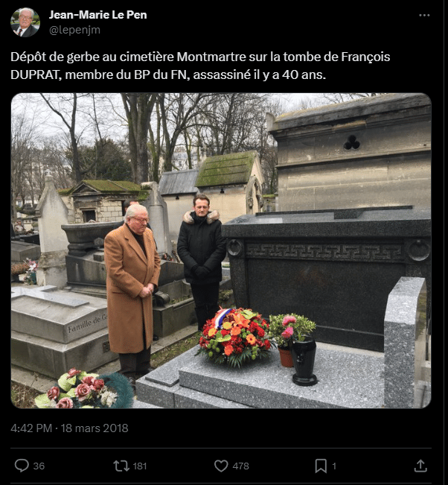Open the share upload icon
The height and width of the screenshot is (485, 448).
pos(420,466)
